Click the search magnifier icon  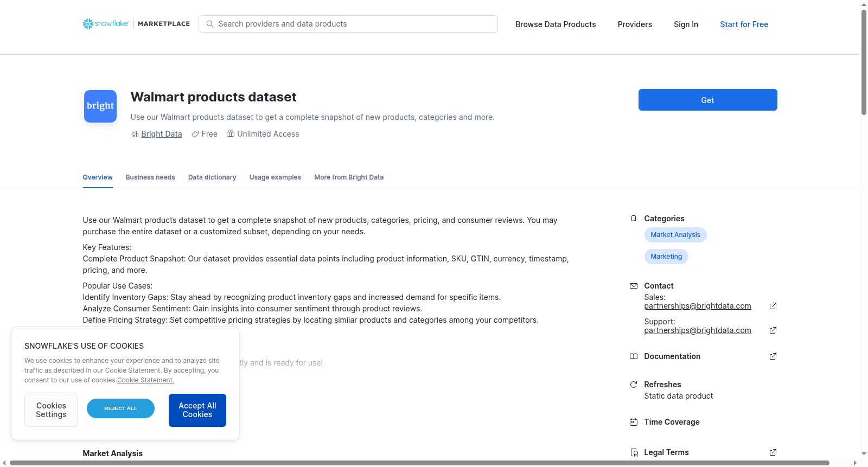[210, 24]
